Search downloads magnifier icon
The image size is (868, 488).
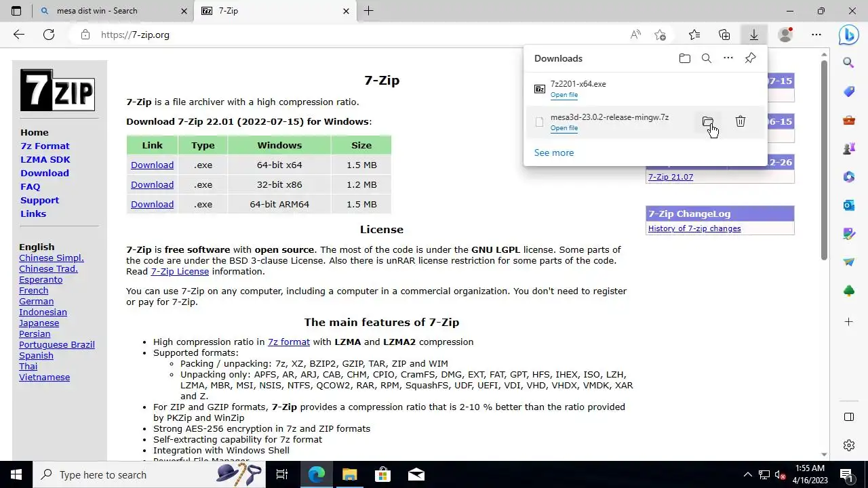pos(707,58)
